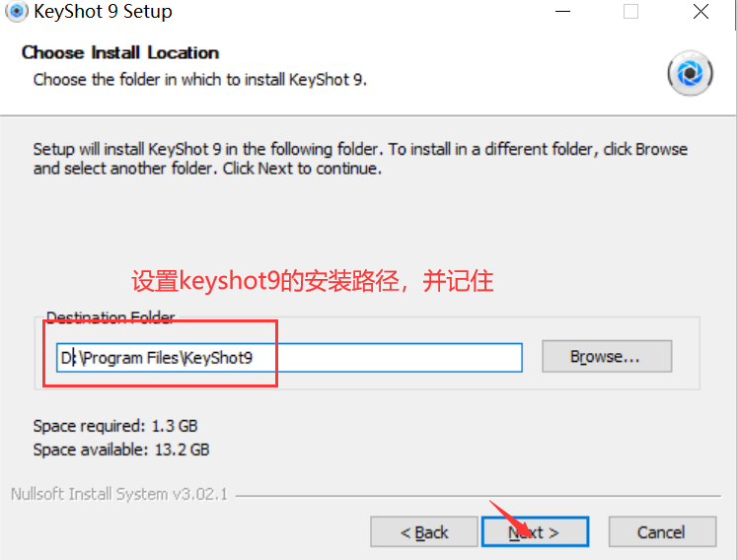This screenshot has height=560, width=738.
Task: Click the Choose Install Location heading
Action: [120, 52]
